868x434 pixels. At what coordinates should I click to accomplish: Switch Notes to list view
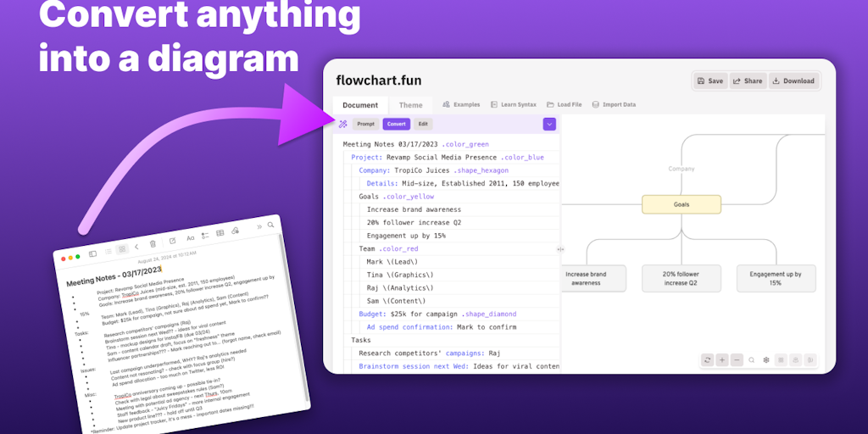[x=108, y=251]
